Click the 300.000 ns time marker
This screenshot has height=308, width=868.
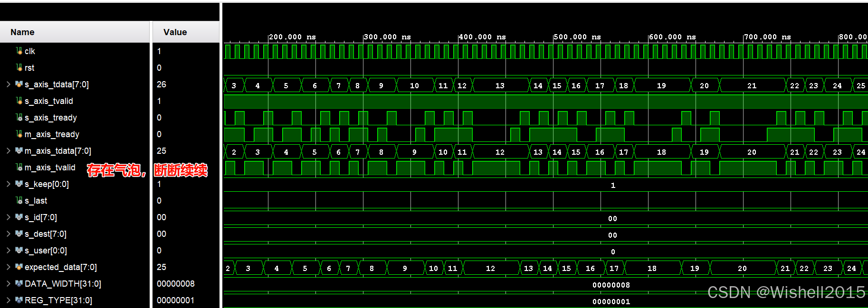[387, 37]
